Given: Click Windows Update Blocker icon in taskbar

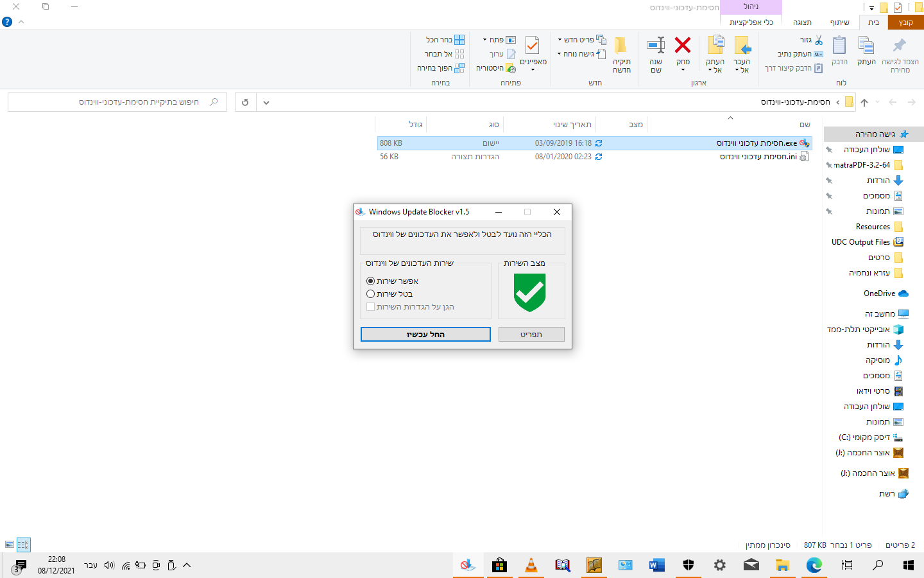Looking at the screenshot, I should (468, 565).
